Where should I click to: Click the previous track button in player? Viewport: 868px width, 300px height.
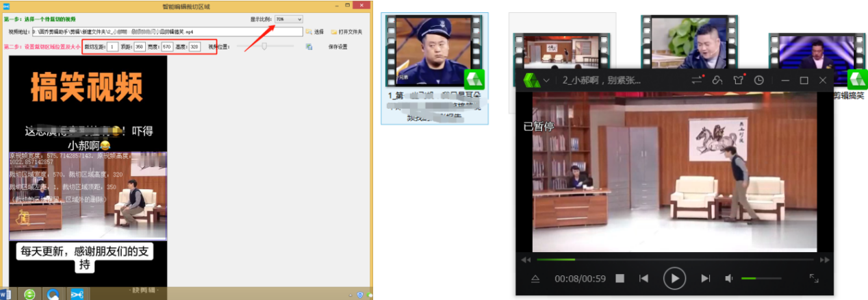(643, 279)
